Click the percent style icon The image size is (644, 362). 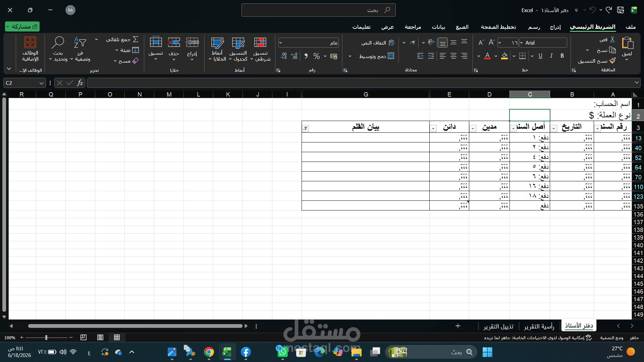[316, 56]
